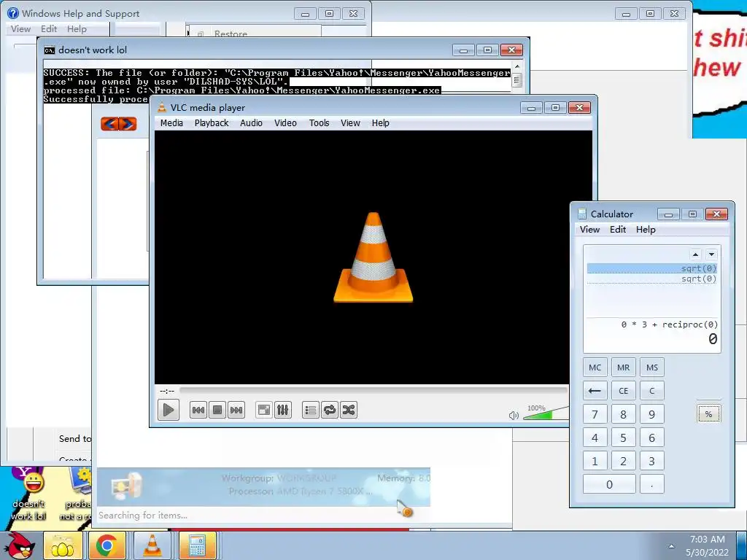The image size is (747, 560).
Task: Open the VLC Tools menu
Action: pos(320,122)
